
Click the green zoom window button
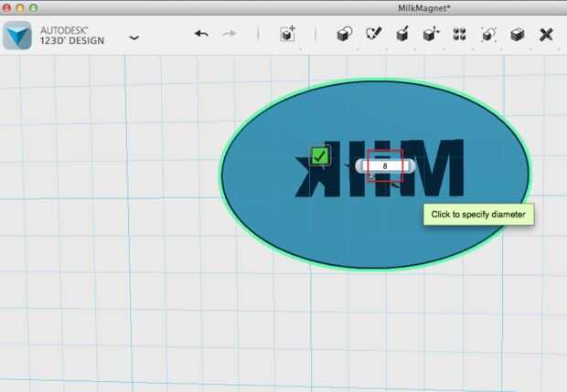click(33, 7)
